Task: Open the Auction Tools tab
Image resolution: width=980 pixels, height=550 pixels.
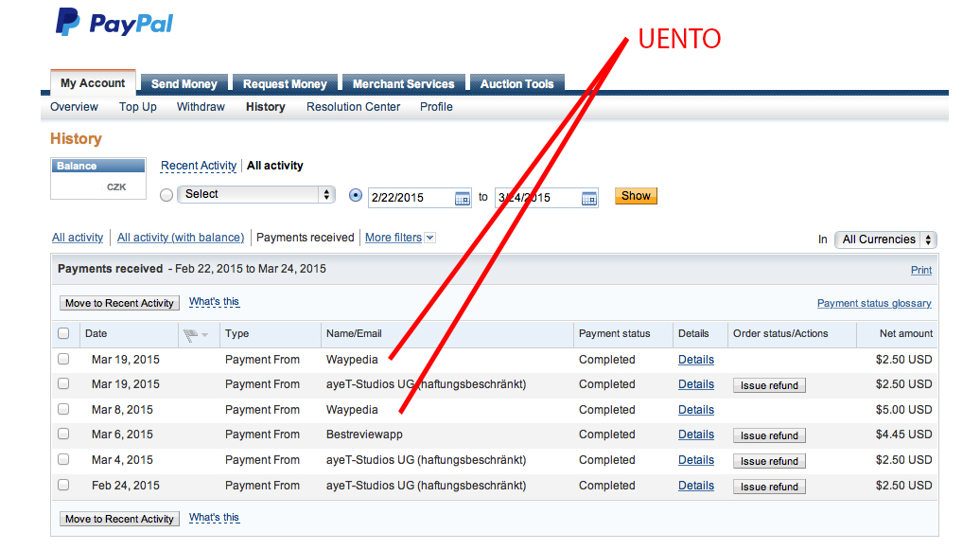Action: pyautogui.click(x=516, y=84)
